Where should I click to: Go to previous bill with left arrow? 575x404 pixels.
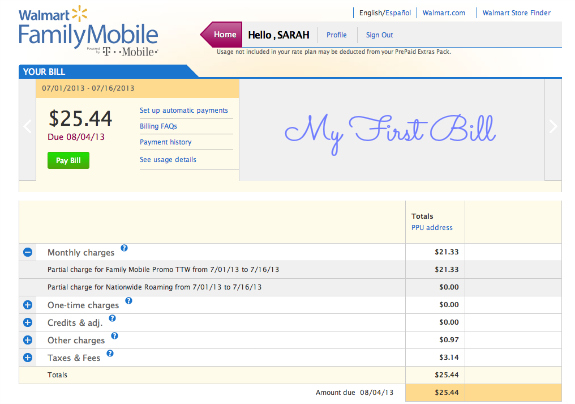(x=27, y=127)
